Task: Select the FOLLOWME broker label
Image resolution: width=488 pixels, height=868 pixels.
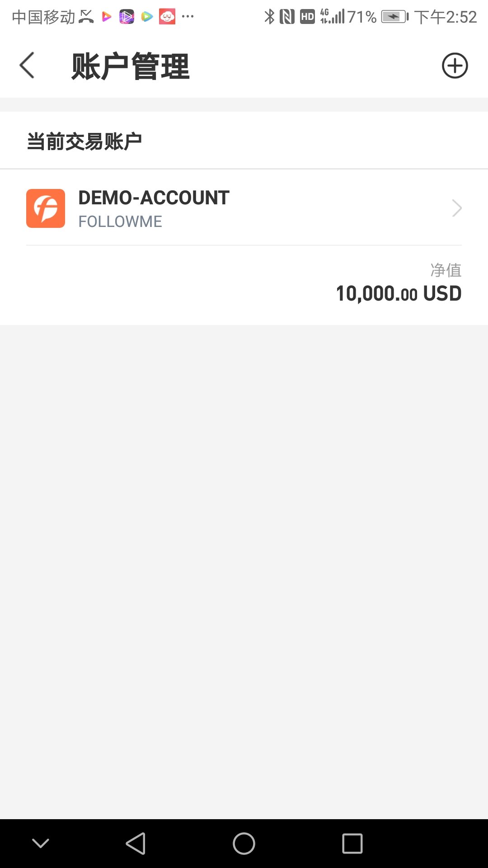Action: click(120, 222)
